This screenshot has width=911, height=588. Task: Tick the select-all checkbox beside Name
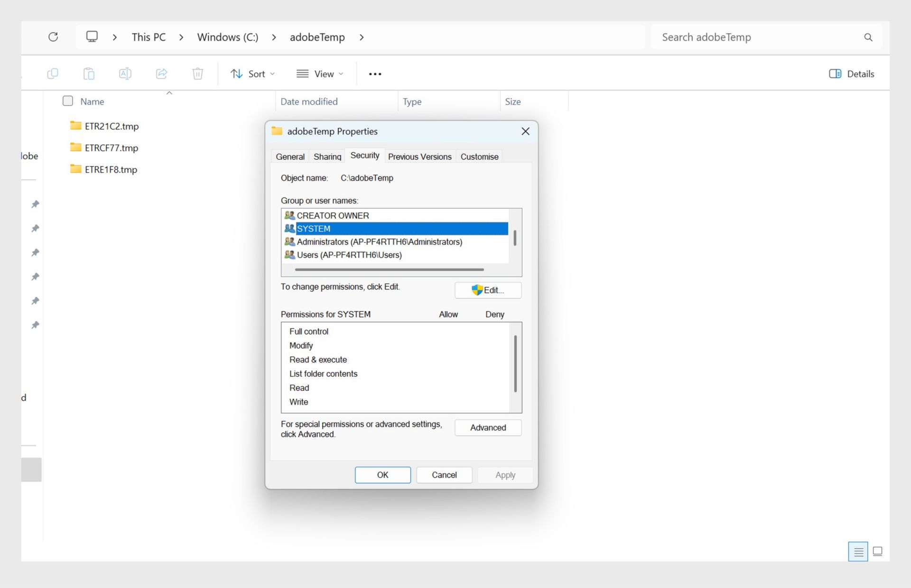coord(67,101)
